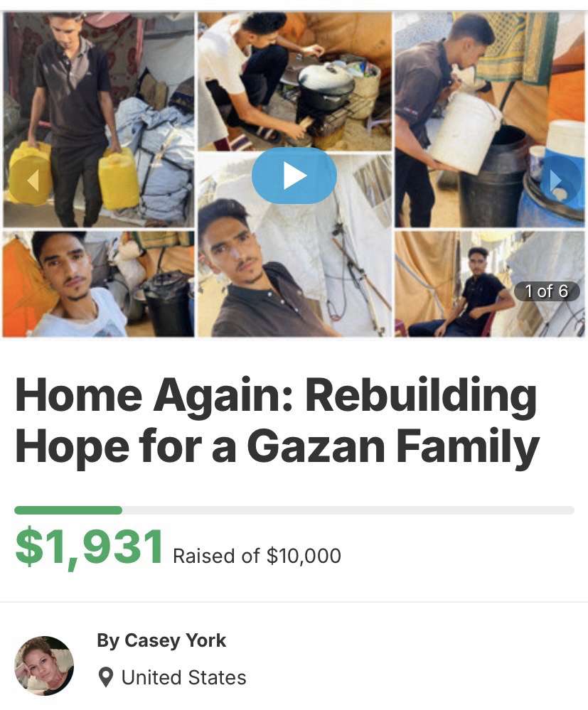Open the '1 of 6' slide counter
Image resolution: width=588 pixels, height=710 pixels.
[546, 291]
